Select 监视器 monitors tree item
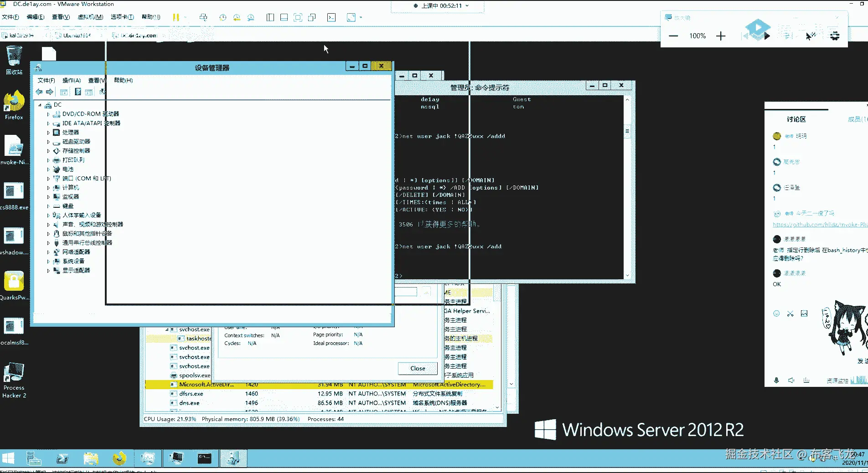Image resolution: width=868 pixels, height=473 pixels. 71,197
